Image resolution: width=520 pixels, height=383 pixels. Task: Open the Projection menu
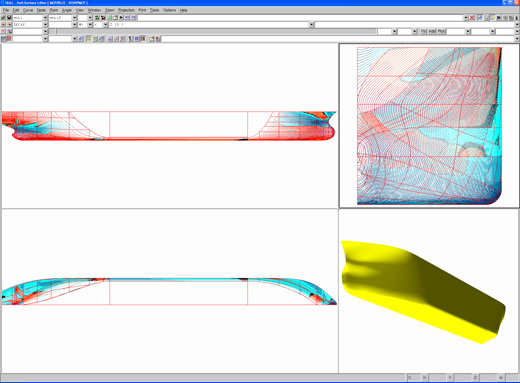126,10
